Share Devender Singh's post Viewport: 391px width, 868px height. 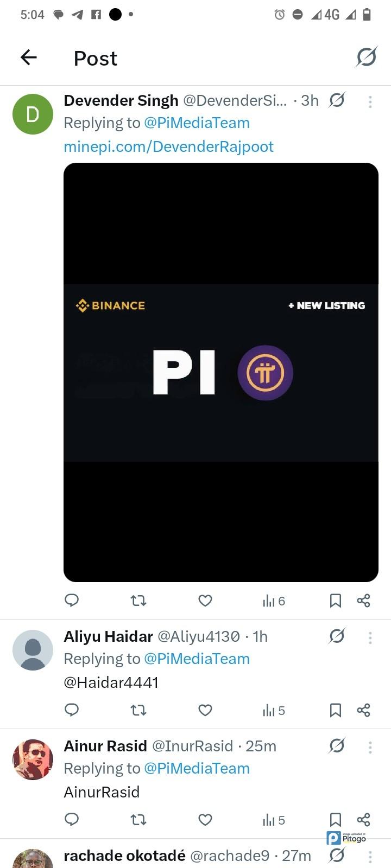[363, 601]
